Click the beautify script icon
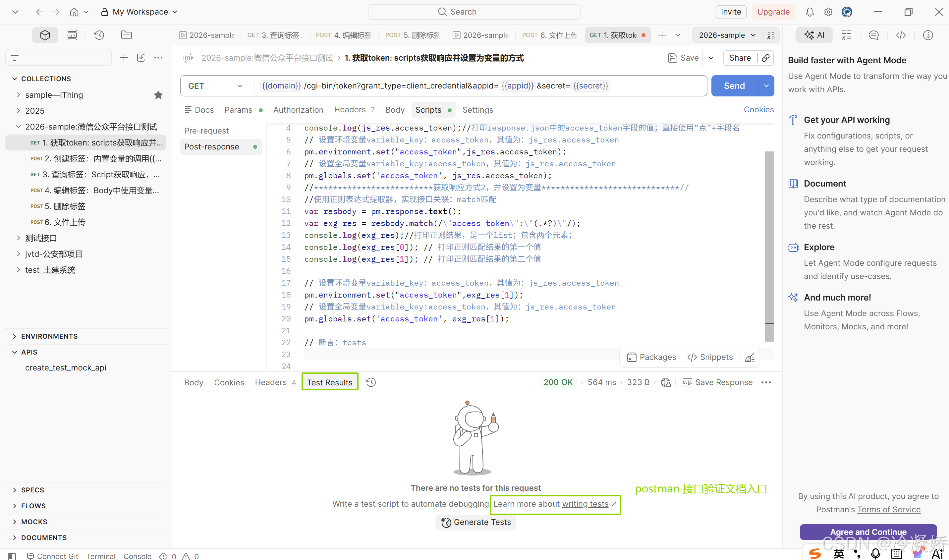 point(750,357)
